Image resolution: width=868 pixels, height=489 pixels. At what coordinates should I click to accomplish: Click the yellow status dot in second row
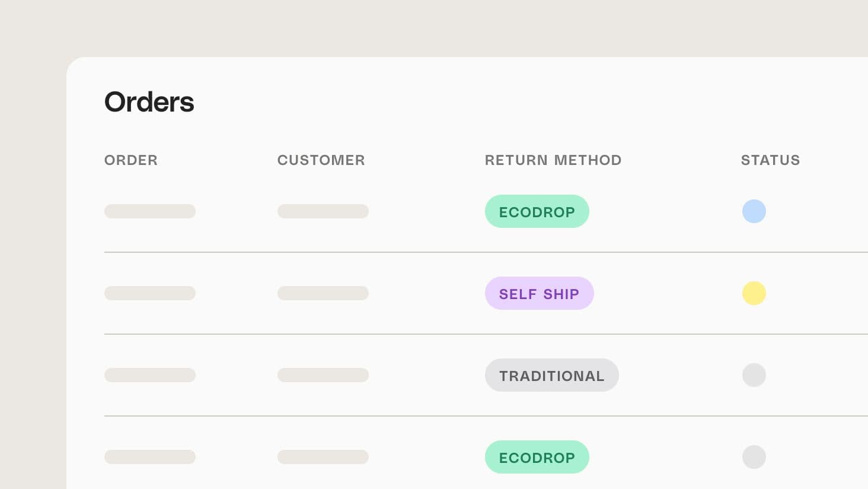click(754, 293)
